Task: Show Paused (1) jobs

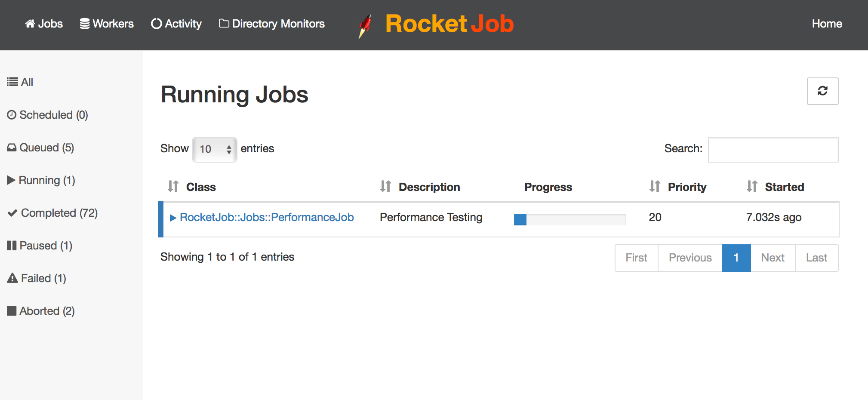Action: [x=40, y=246]
